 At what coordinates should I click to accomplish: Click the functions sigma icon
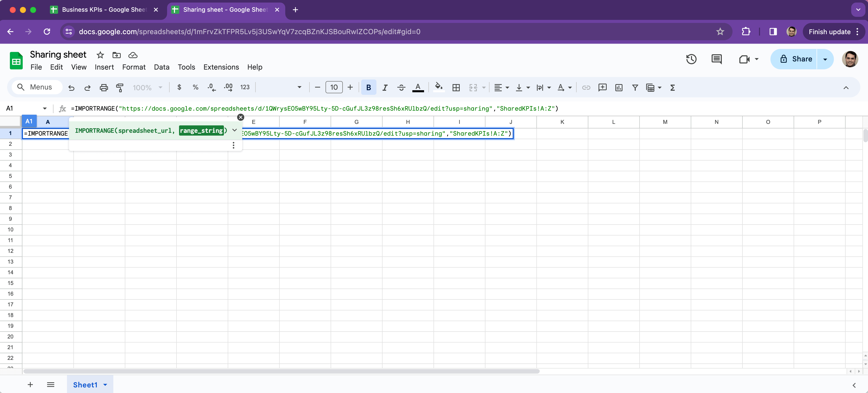pyautogui.click(x=673, y=88)
